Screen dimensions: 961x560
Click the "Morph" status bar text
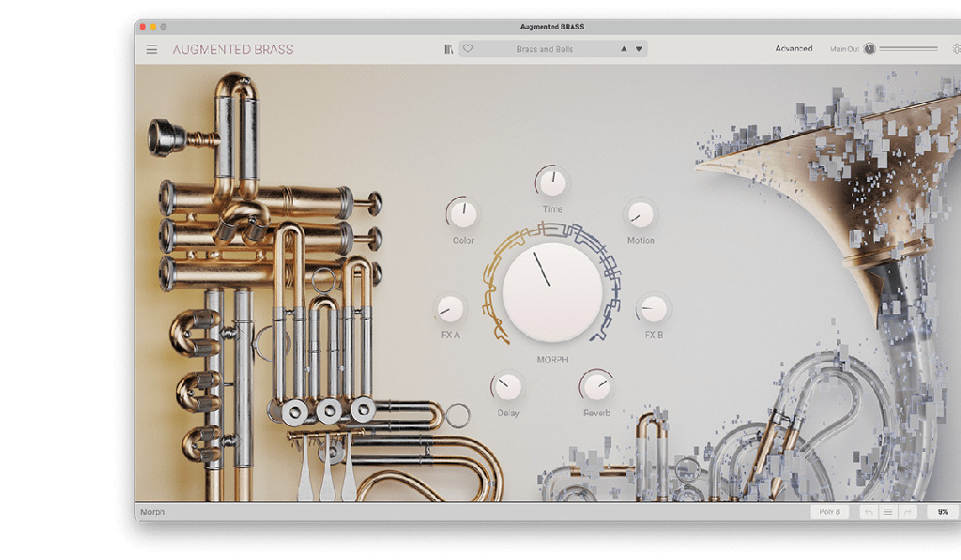coord(152,511)
